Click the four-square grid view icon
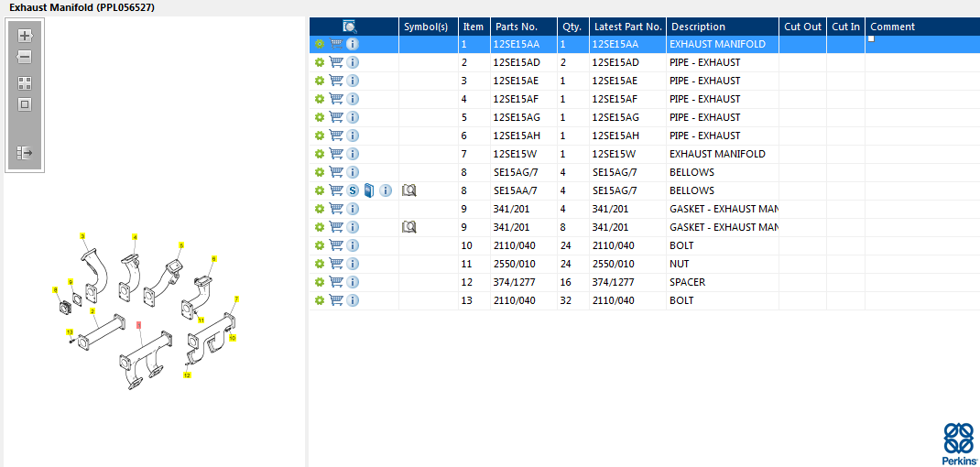Image resolution: width=980 pixels, height=467 pixels. point(25,83)
